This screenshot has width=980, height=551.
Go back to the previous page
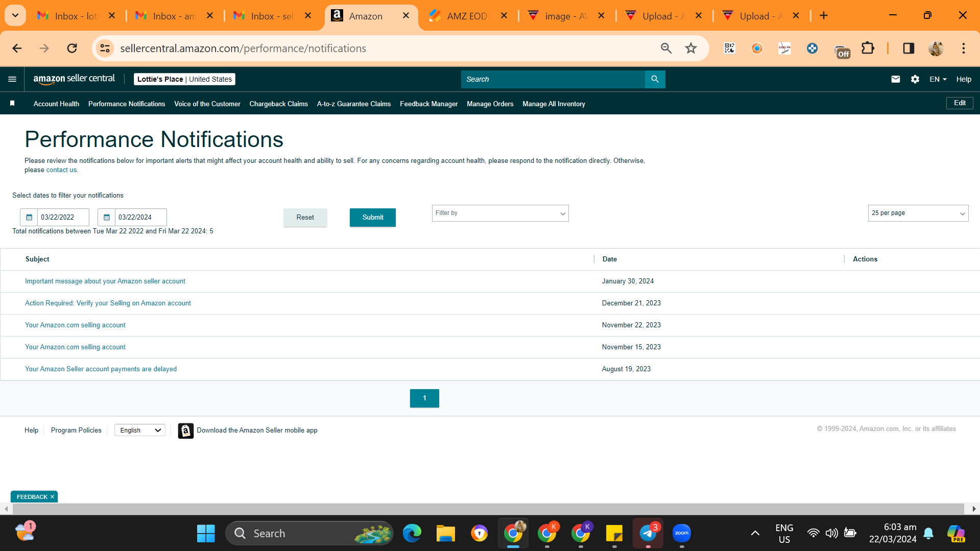click(17, 48)
